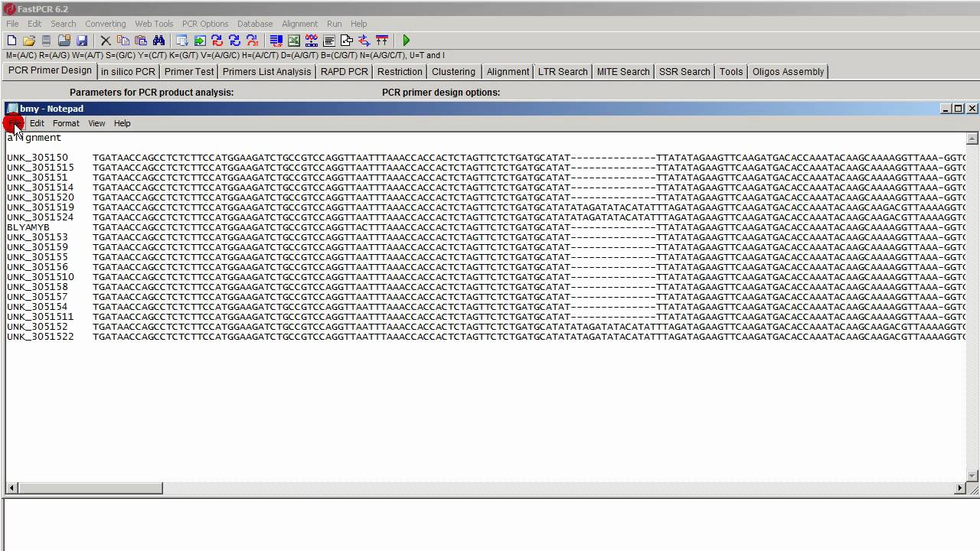This screenshot has width=980, height=551.
Task: Click the green Run play triangle icon
Action: click(x=407, y=41)
